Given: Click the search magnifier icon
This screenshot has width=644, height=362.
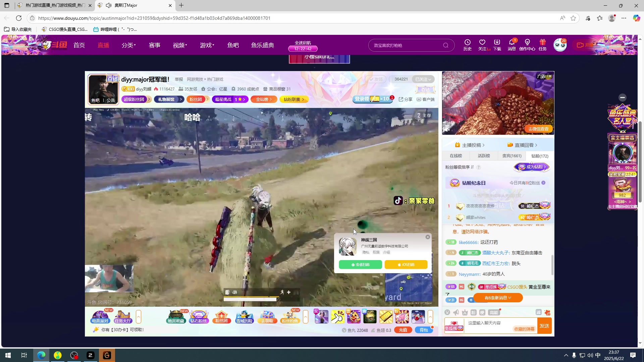Looking at the screenshot, I should [x=446, y=45].
